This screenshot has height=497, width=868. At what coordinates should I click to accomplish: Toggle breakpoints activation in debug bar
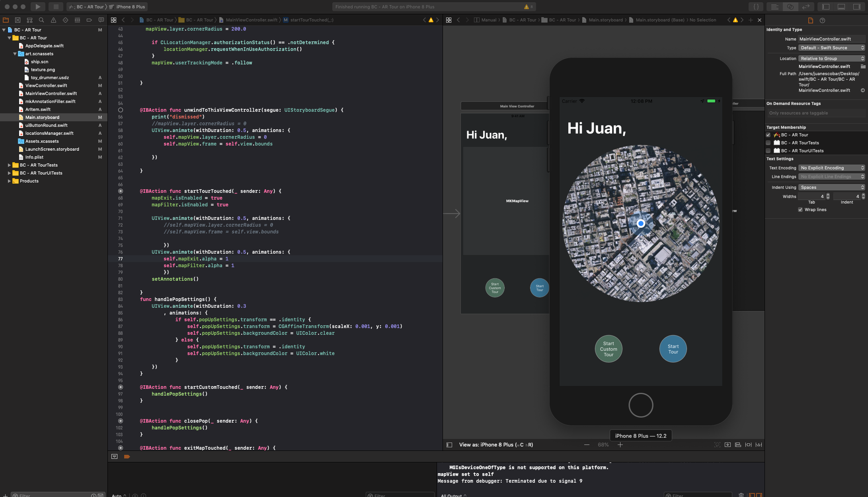tap(127, 456)
